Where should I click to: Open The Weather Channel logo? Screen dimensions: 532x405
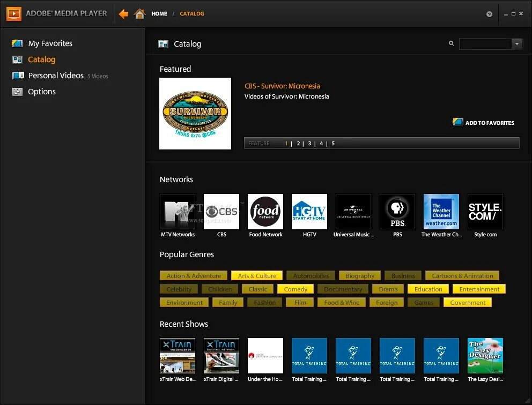pos(441,212)
